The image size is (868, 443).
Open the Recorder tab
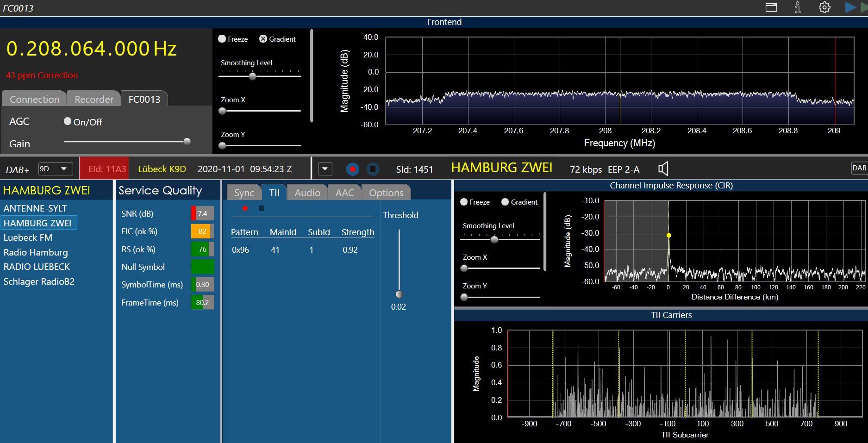[x=94, y=99]
